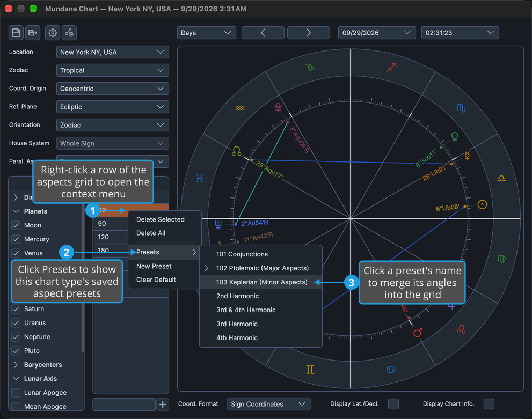Click the save chart icon
This screenshot has width=532, height=419.
(16, 33)
